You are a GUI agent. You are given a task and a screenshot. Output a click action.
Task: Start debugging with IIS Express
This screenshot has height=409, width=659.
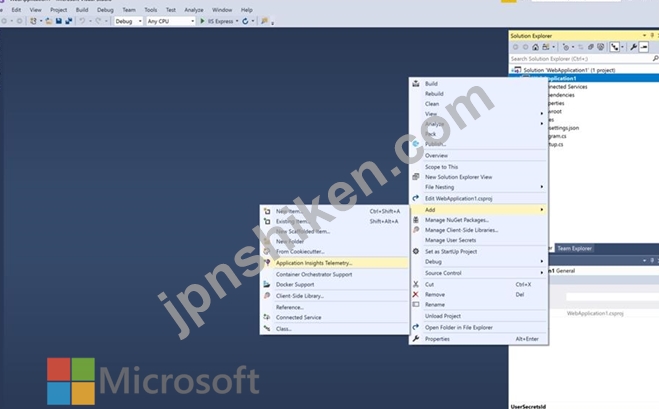(217, 21)
